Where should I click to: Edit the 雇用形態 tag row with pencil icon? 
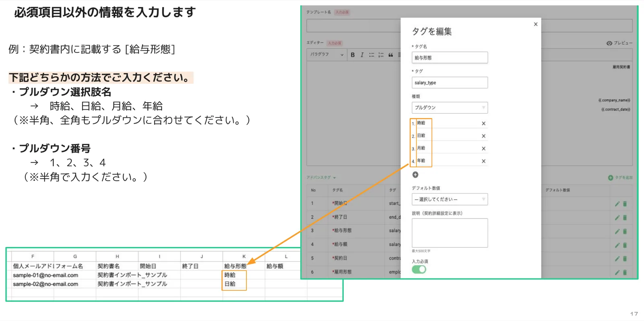click(x=617, y=272)
